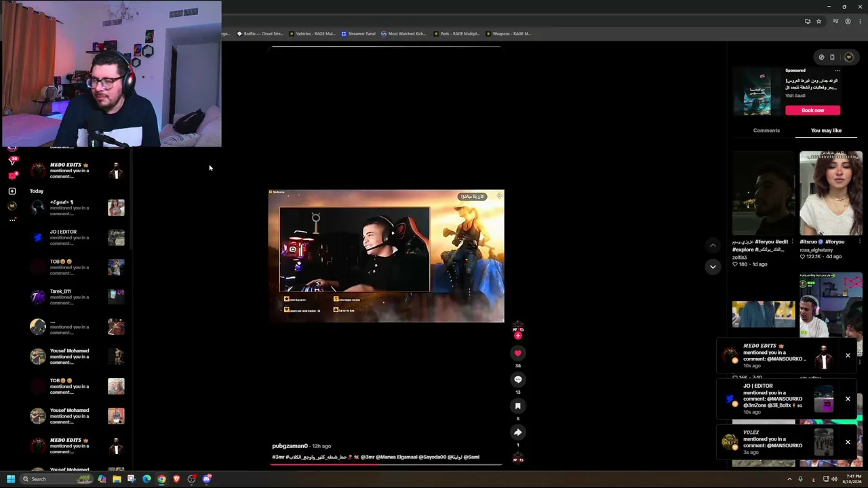Visit the pubgzaman0 profile link
The height and width of the screenshot is (488, 868).
[290, 446]
